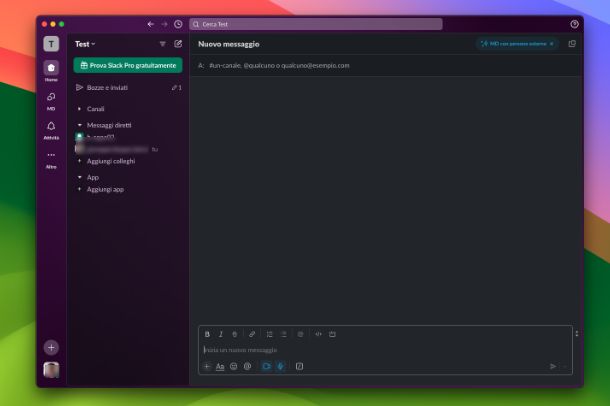Select the Test workspace avatar
Viewport: 610px width, 406px height.
(x=51, y=44)
